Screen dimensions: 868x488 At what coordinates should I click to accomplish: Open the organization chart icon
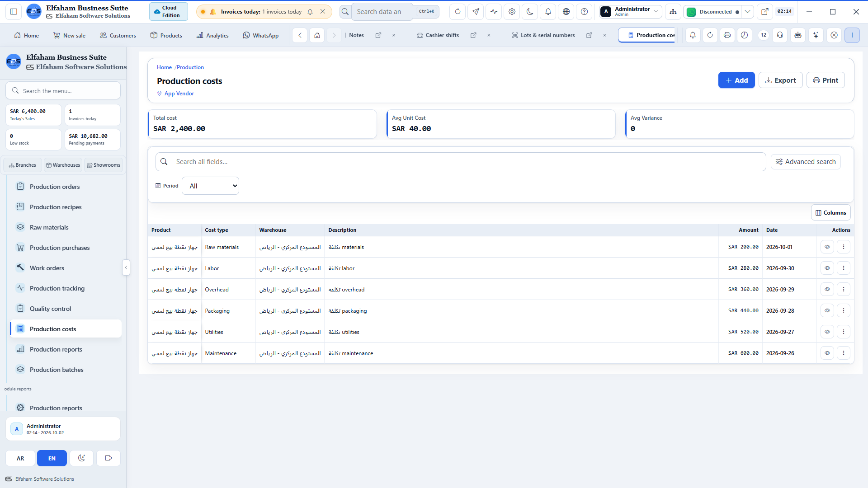673,12
